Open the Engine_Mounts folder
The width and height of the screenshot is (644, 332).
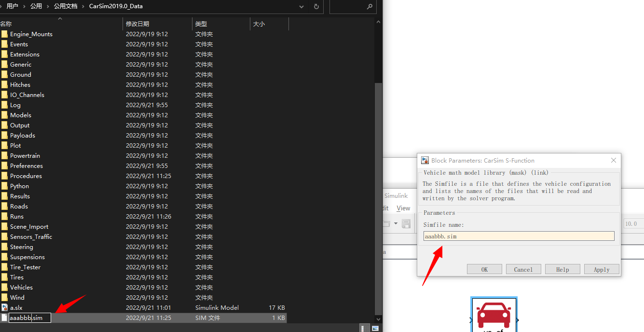pos(31,34)
